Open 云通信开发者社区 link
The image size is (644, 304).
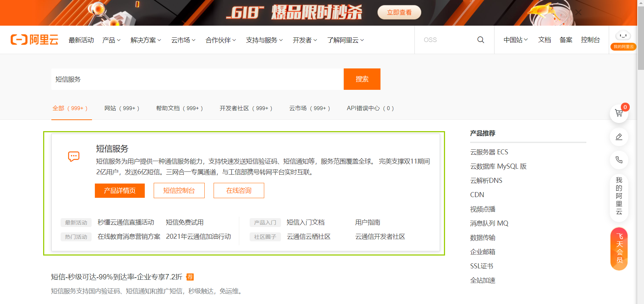380,237
